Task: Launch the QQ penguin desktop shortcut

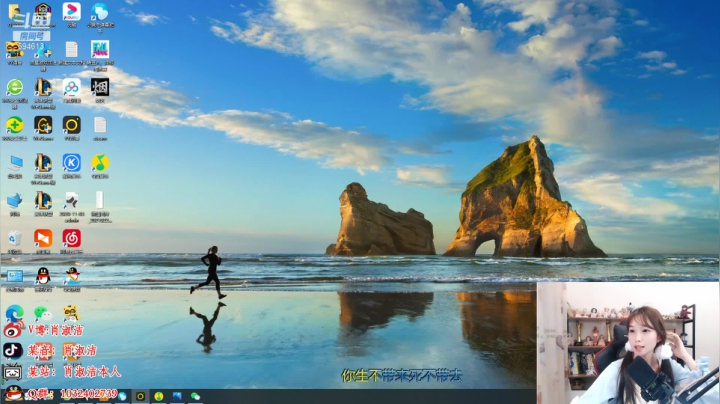Action: [43, 276]
